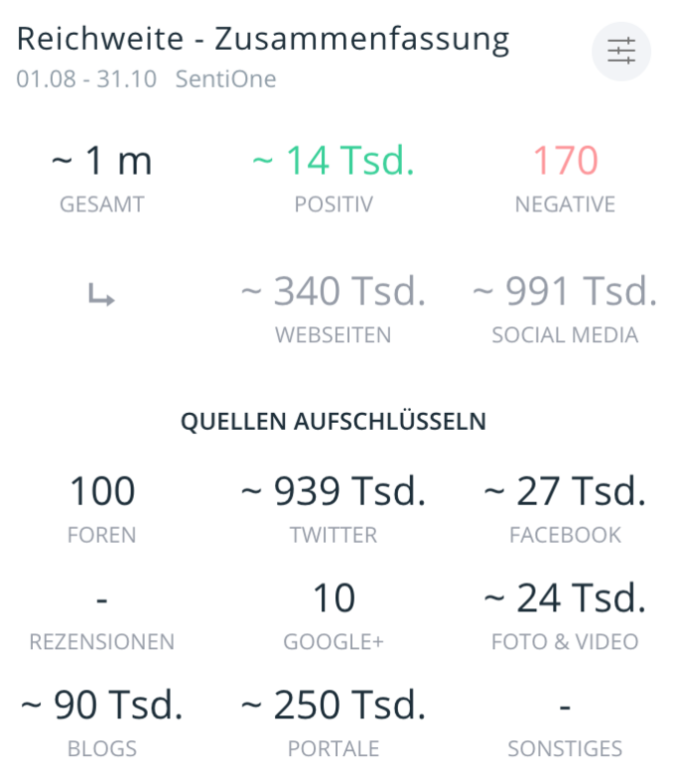
Task: Select the Foto & Video source
Action: (x=565, y=598)
